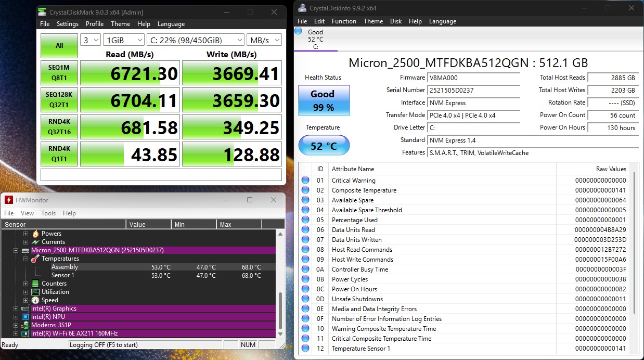The image size is (644, 360).
Task: Run all benchmarks with the All button
Action: (x=59, y=46)
